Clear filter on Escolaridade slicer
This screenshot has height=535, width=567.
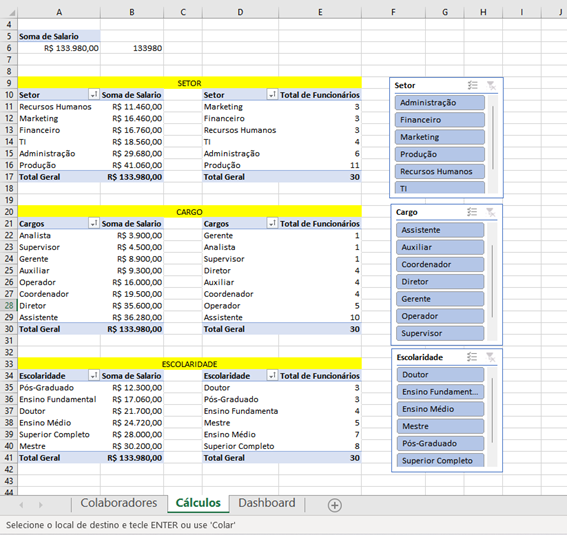tap(490, 357)
